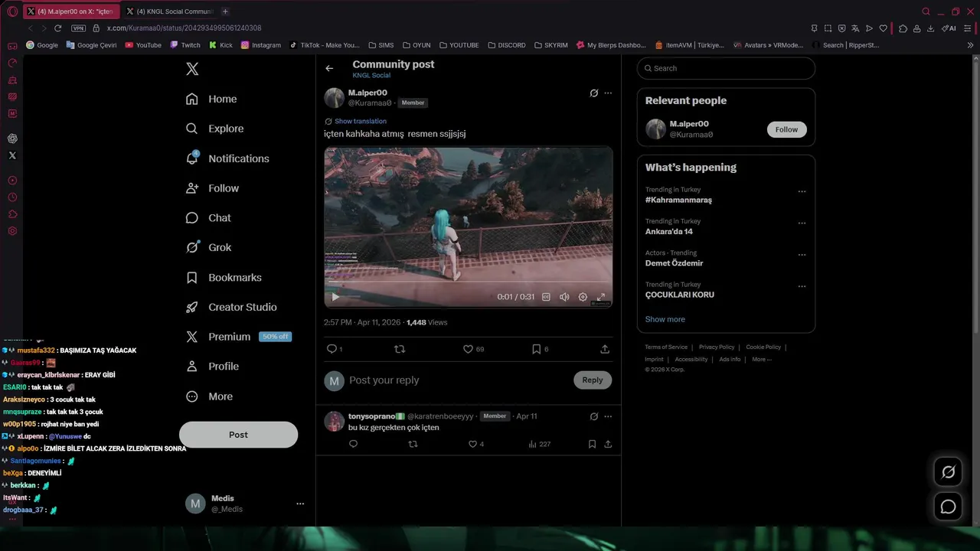
Task: Share the main post
Action: point(605,349)
